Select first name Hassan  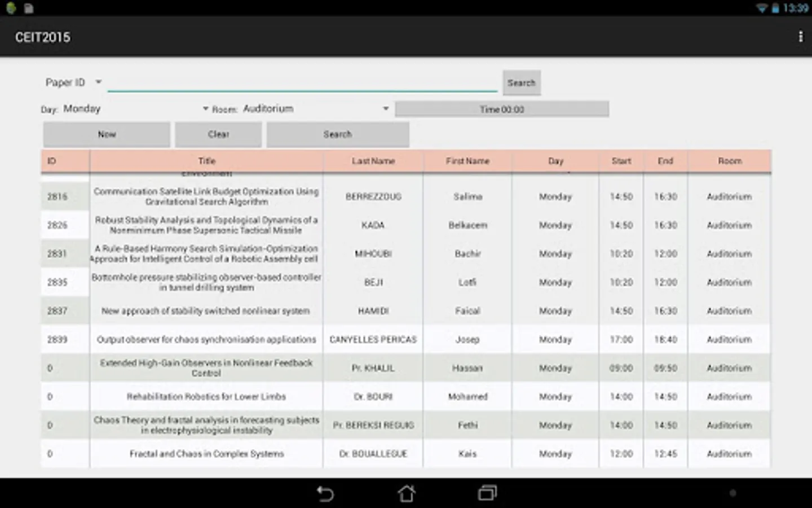click(467, 368)
